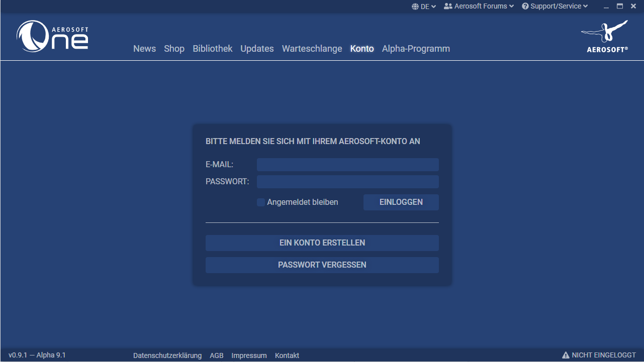Go to the Warteschlange tab
The width and height of the screenshot is (644, 362).
pos(312,48)
